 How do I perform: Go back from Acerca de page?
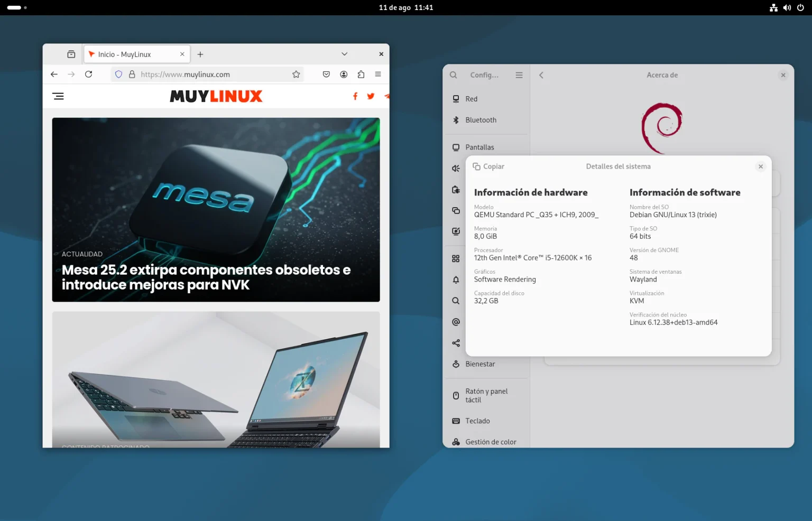tap(541, 75)
